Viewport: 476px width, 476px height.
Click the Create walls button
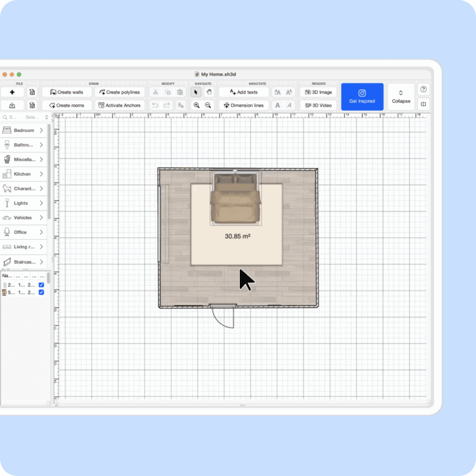click(66, 92)
